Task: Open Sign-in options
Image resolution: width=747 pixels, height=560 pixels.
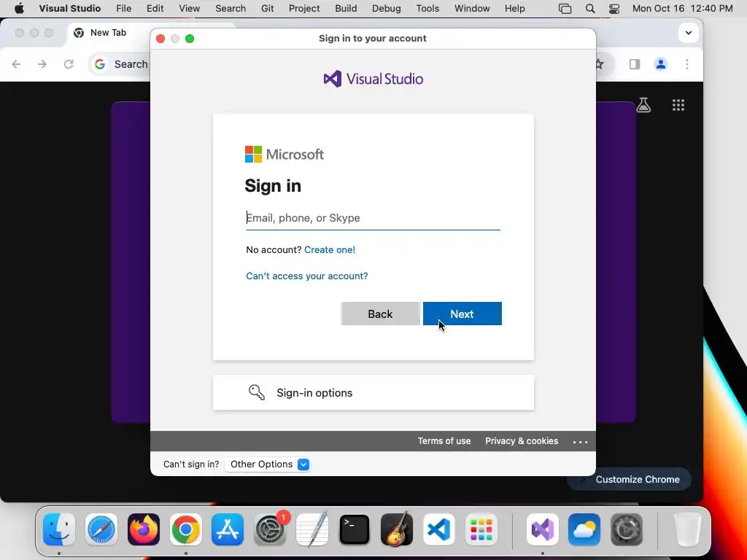Action: click(373, 392)
